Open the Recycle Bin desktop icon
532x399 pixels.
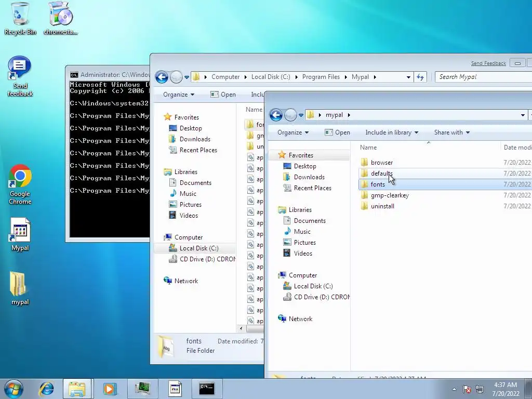click(20, 18)
